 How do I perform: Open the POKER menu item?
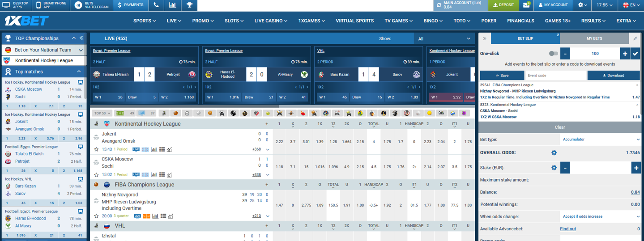(x=489, y=21)
